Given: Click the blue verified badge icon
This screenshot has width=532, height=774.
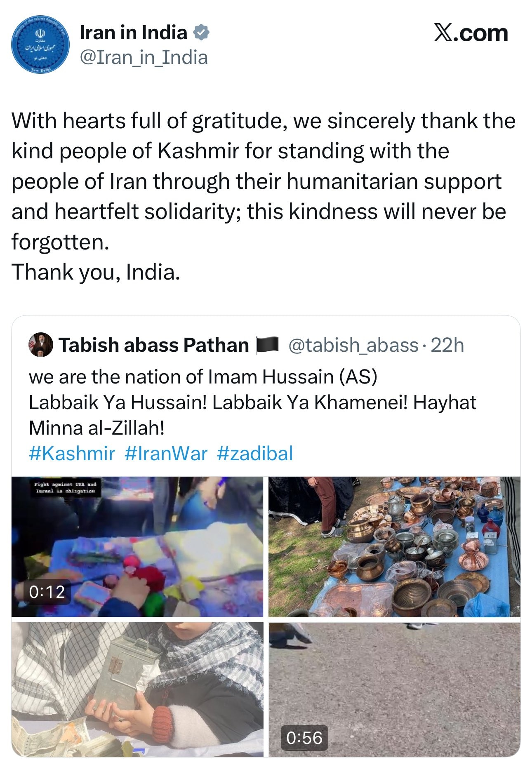Looking at the screenshot, I should point(201,33).
